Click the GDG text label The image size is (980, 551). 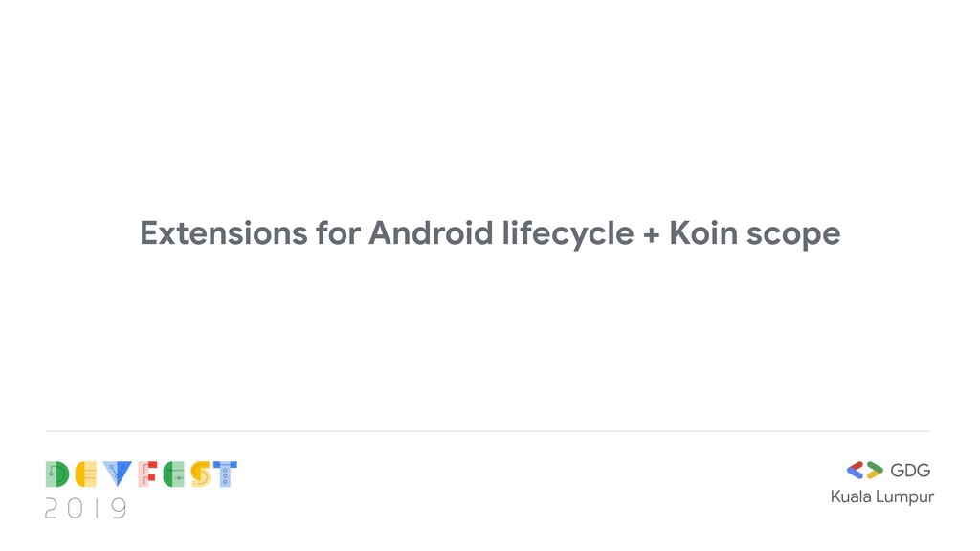point(910,471)
